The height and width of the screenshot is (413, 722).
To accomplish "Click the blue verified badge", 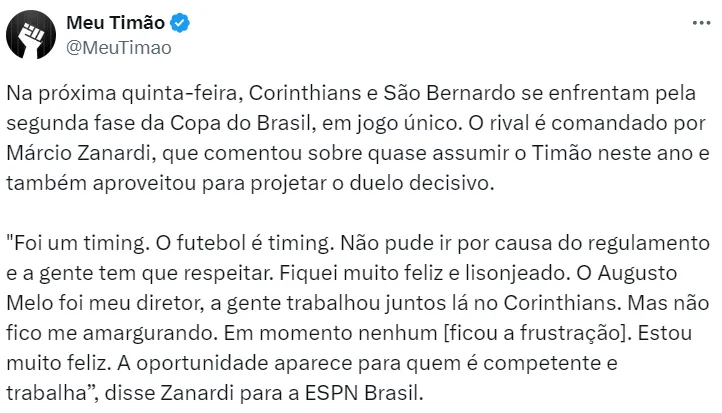I will click(x=179, y=24).
